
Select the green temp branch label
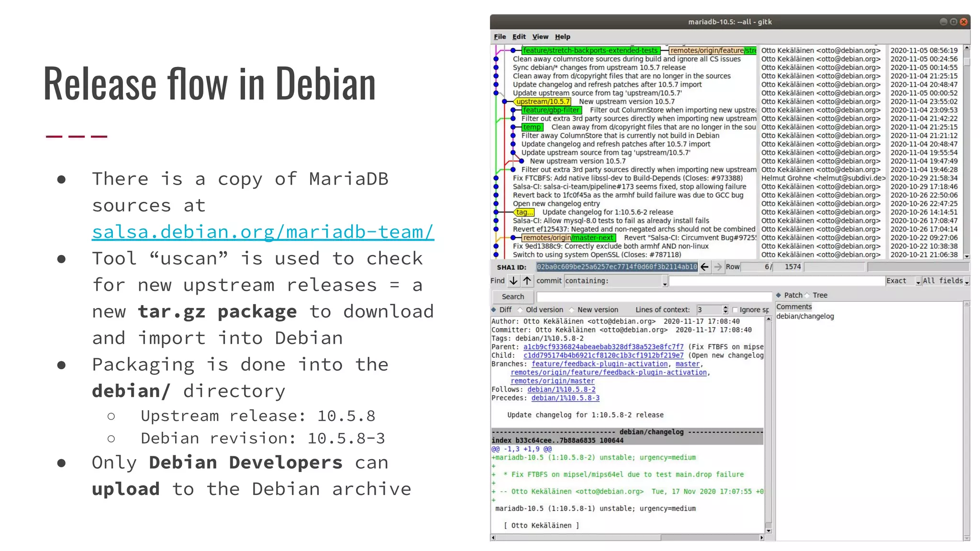pyautogui.click(x=532, y=127)
